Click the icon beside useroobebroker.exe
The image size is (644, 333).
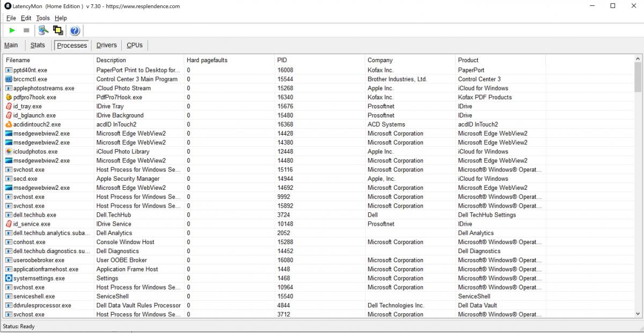click(x=9, y=261)
